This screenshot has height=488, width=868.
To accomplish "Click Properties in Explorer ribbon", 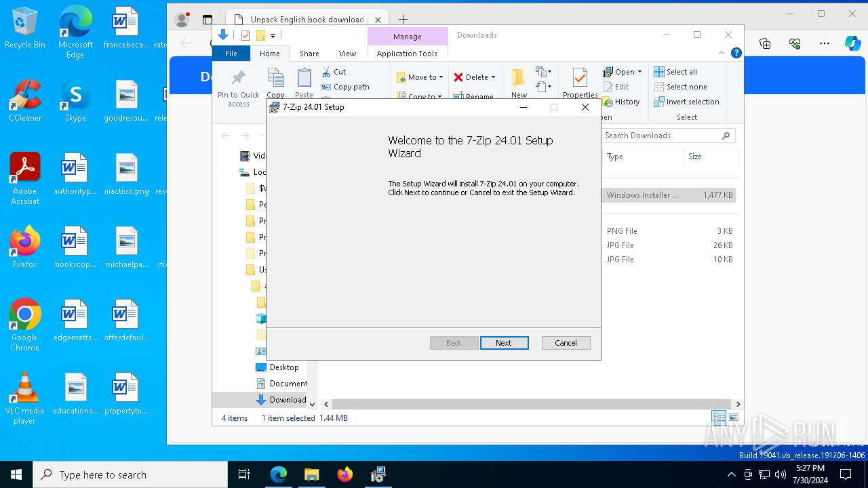I will pos(580,83).
